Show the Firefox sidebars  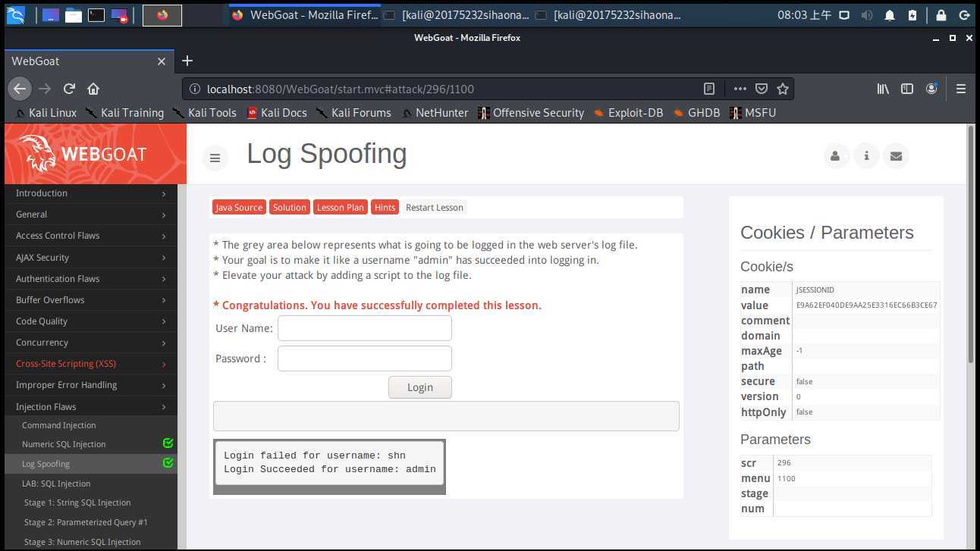click(907, 89)
